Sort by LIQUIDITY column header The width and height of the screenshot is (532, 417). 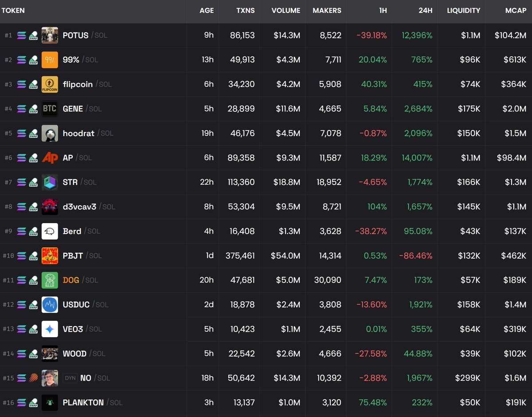click(x=464, y=11)
